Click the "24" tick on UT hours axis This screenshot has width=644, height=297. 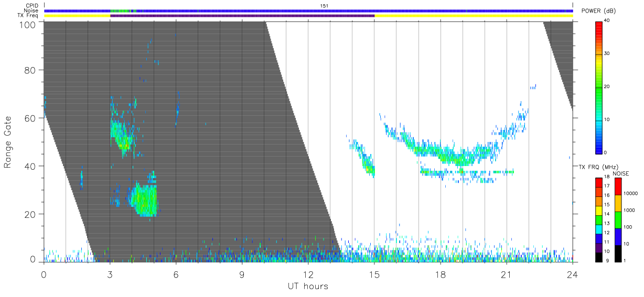tap(572, 274)
